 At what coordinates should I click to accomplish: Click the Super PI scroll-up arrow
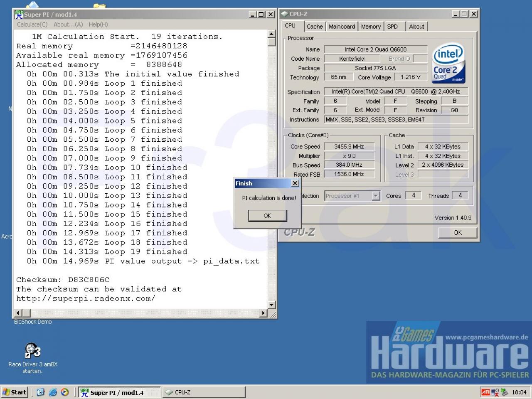point(271,34)
